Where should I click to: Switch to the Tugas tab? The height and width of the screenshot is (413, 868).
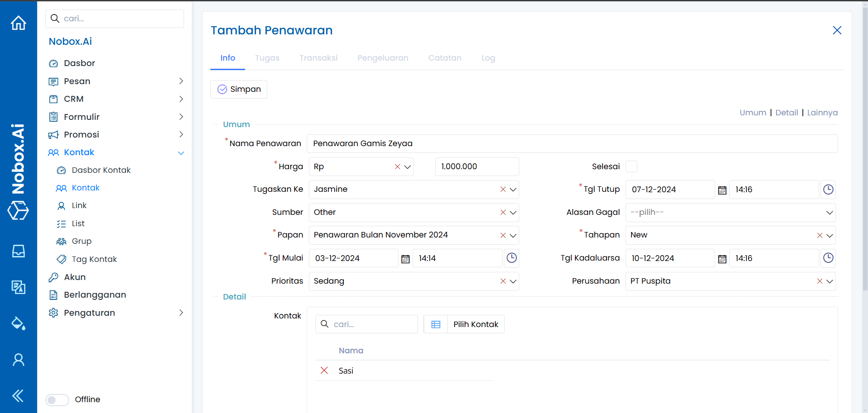point(267,58)
